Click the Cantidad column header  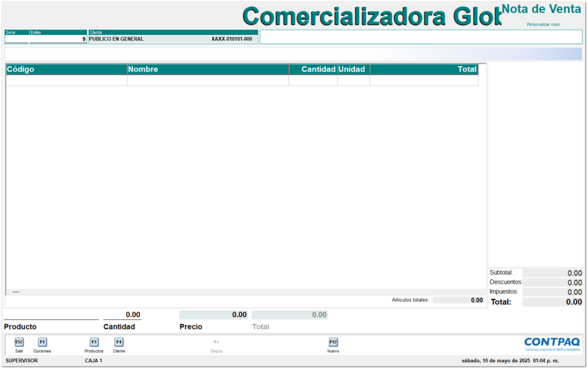click(313, 69)
